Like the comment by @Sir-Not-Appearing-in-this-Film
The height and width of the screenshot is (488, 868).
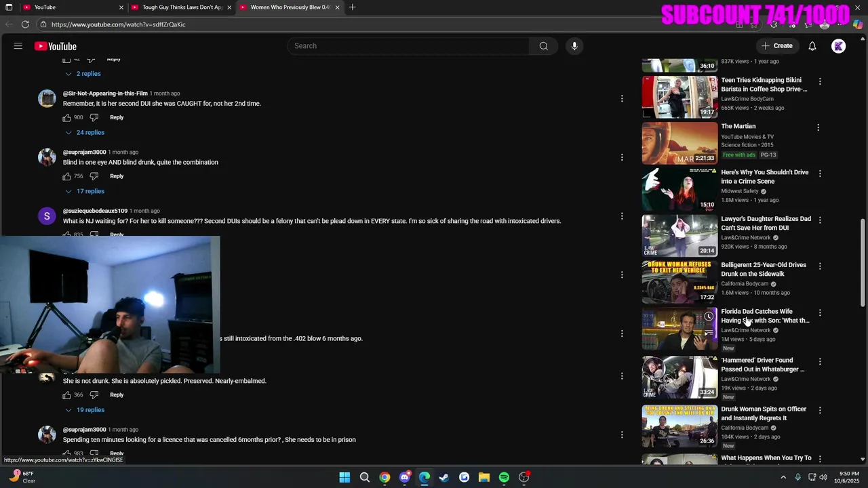[67, 117]
